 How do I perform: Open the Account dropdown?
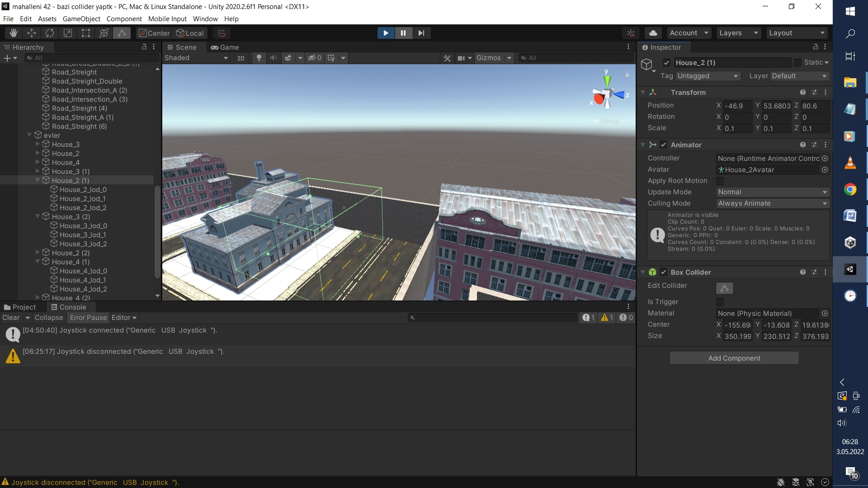tap(689, 33)
